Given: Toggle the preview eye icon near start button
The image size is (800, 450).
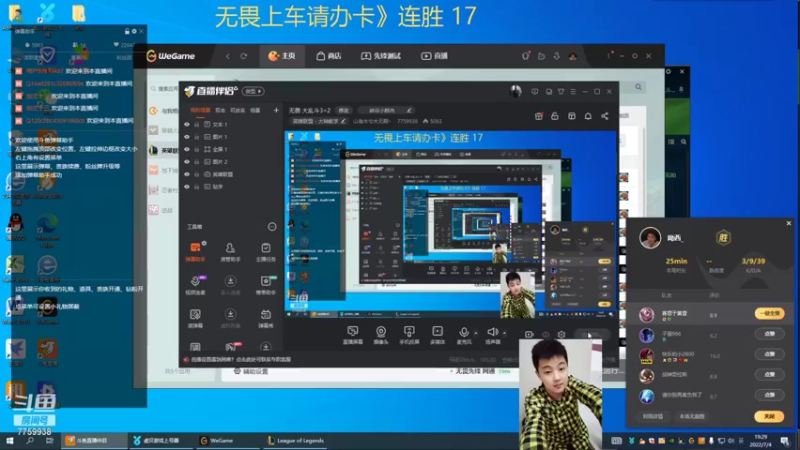Looking at the screenshot, I should 545,335.
